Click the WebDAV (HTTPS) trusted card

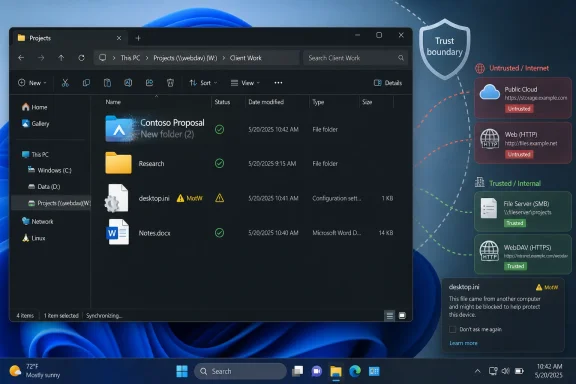point(523,254)
